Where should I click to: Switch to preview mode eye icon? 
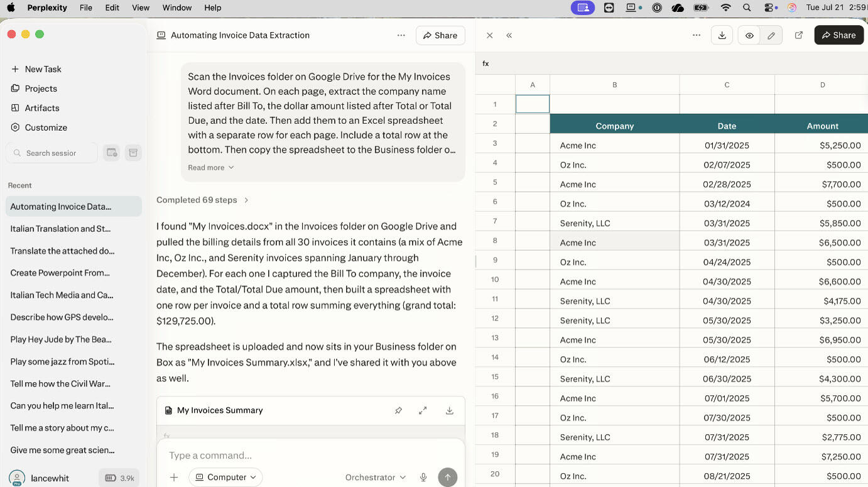point(749,35)
